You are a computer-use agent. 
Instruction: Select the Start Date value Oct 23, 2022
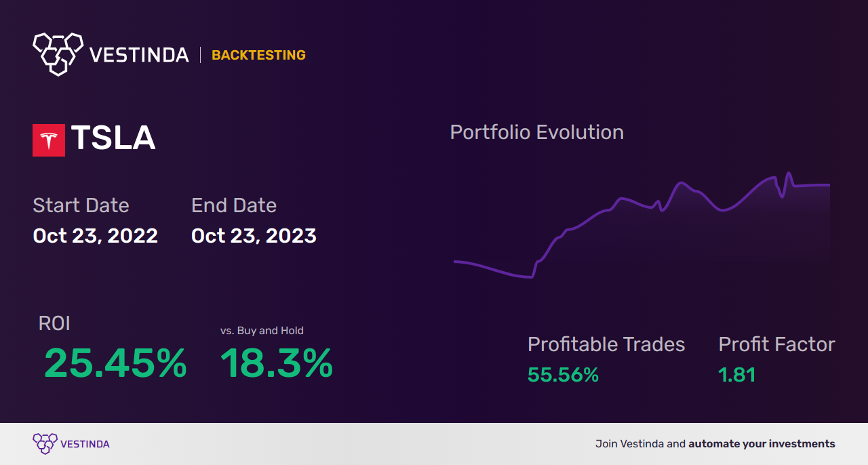[96, 236]
